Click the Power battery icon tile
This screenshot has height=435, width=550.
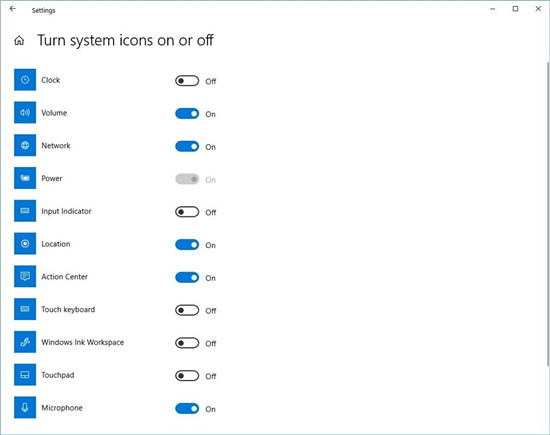click(25, 178)
